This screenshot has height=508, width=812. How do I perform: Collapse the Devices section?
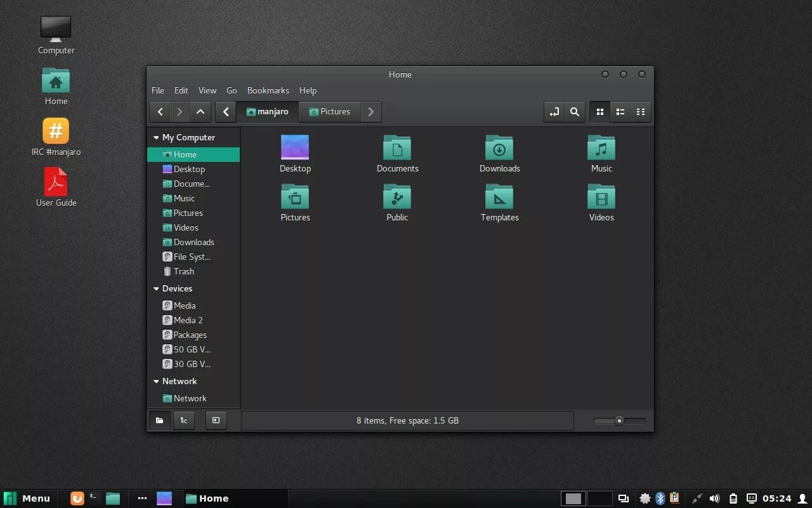(x=156, y=288)
